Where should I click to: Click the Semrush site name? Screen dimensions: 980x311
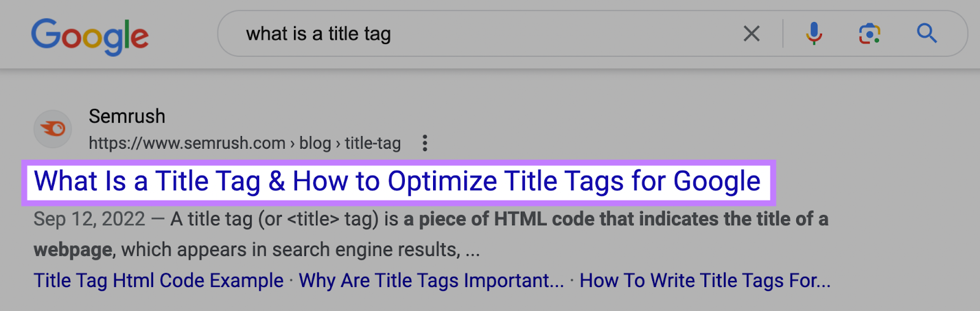(127, 116)
